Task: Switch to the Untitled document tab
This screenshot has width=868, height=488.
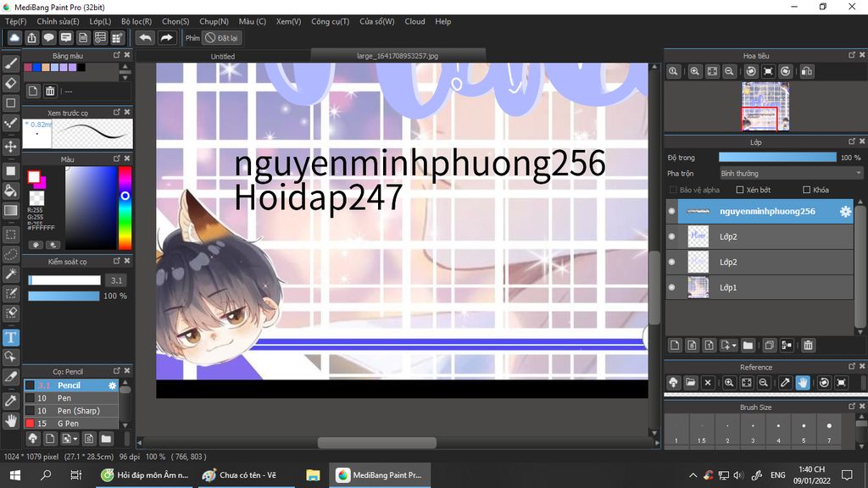Action: coord(223,56)
